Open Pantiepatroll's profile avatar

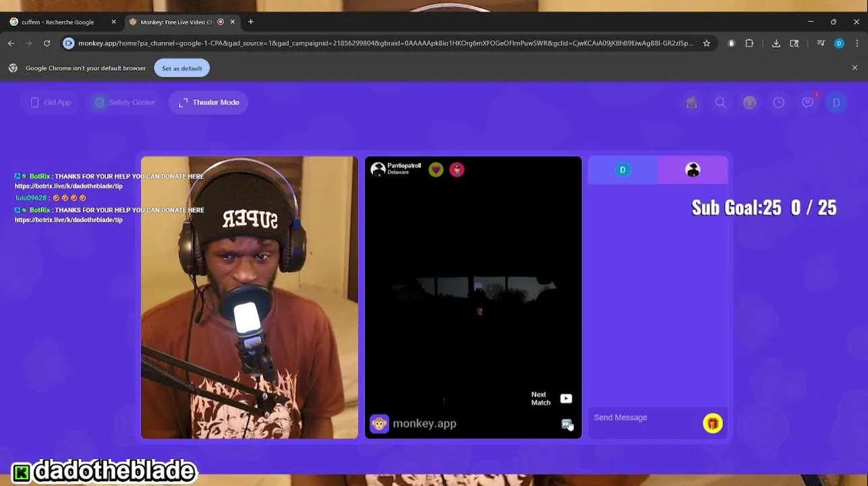pos(378,169)
